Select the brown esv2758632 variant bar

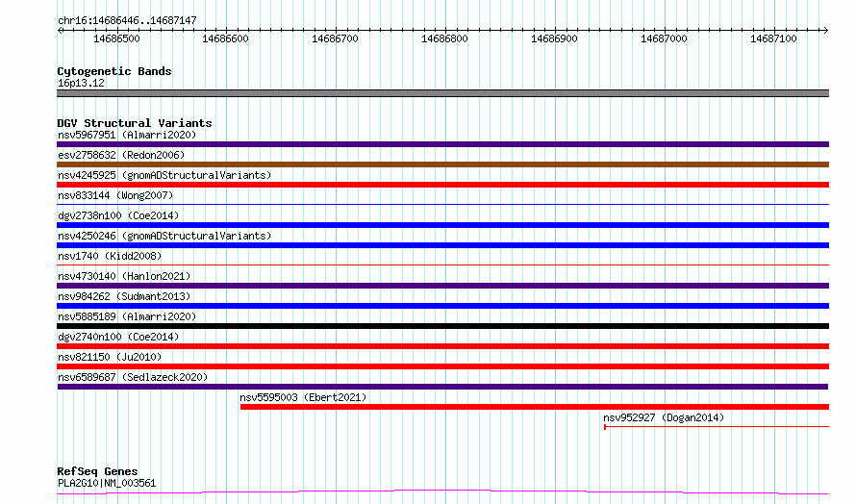442,164
